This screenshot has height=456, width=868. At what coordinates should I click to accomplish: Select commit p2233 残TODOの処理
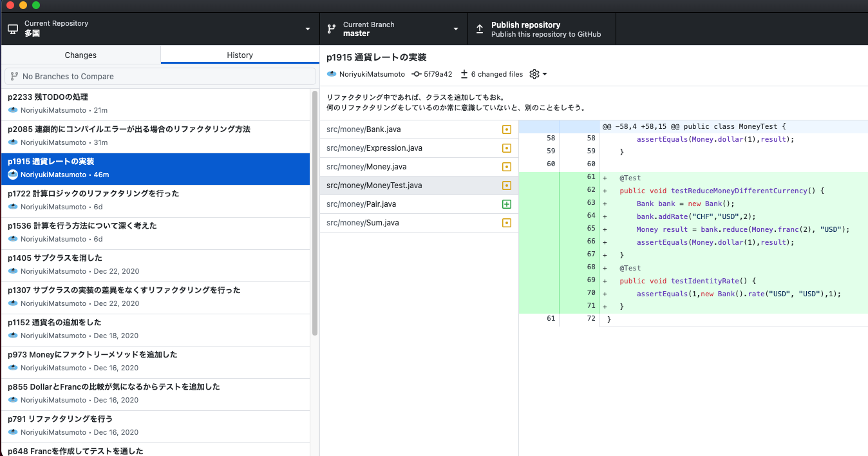pyautogui.click(x=155, y=104)
